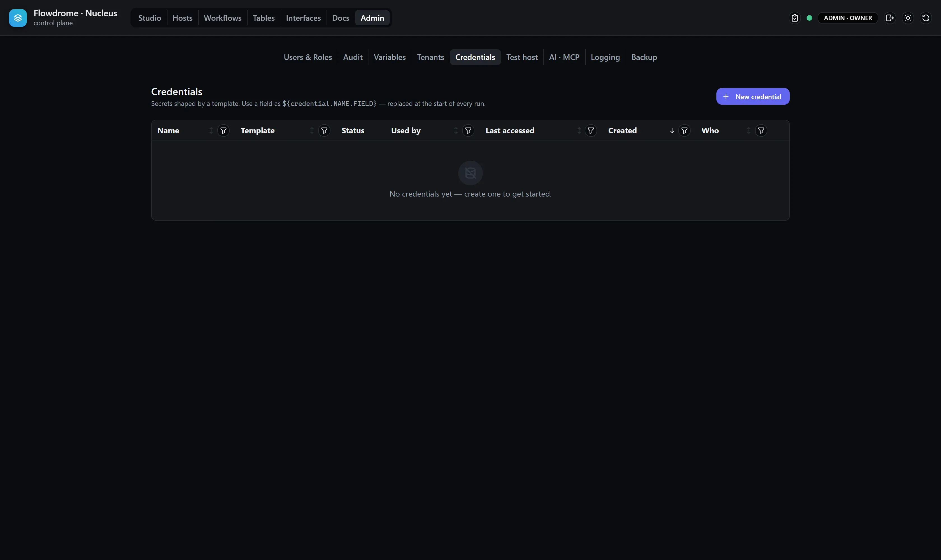The image size is (941, 560).
Task: Sort by Used by column arrows
Action: (x=456, y=130)
